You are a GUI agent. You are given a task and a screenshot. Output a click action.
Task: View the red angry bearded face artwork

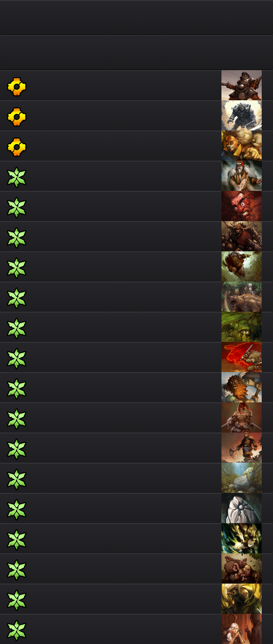point(242,206)
